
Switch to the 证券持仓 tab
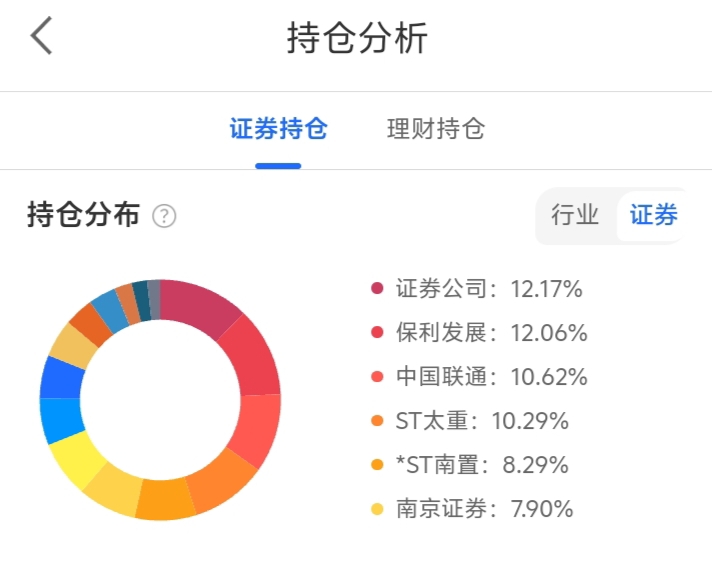278,129
